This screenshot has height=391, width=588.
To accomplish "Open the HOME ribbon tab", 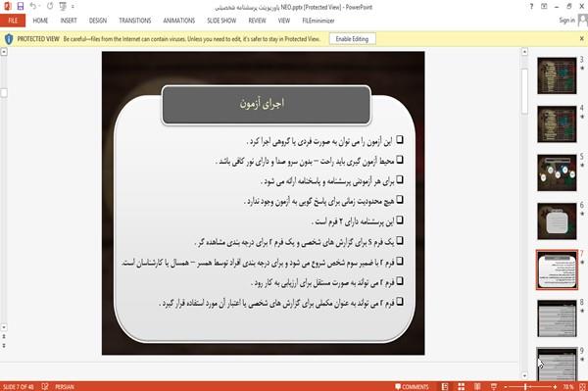I will point(40,21).
